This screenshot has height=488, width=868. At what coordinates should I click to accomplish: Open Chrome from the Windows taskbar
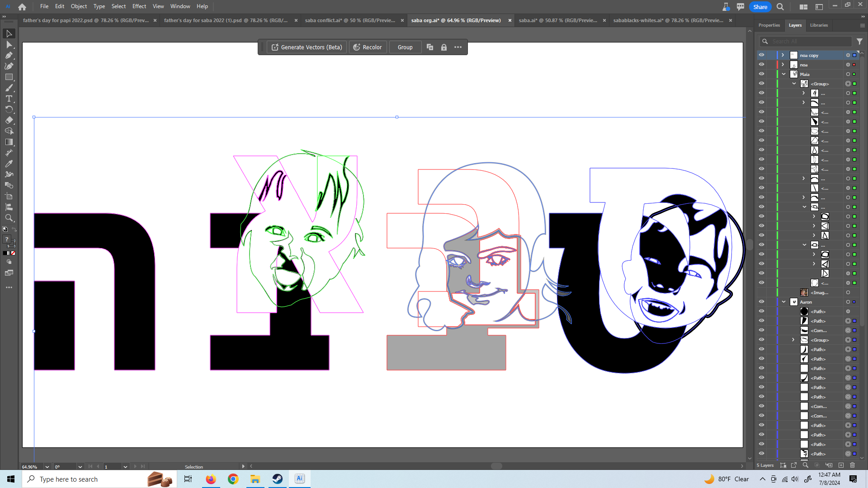coord(233,479)
